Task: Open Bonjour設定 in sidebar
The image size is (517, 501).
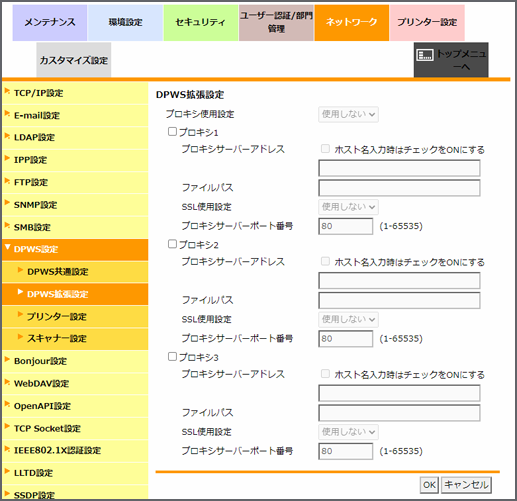Action: [x=75, y=361]
